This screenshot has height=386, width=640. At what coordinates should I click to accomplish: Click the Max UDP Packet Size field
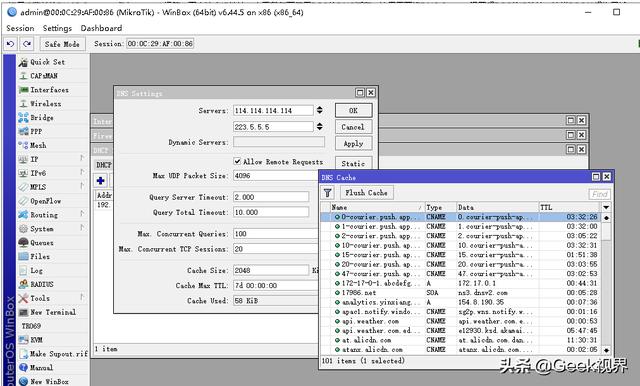[x=275, y=176]
